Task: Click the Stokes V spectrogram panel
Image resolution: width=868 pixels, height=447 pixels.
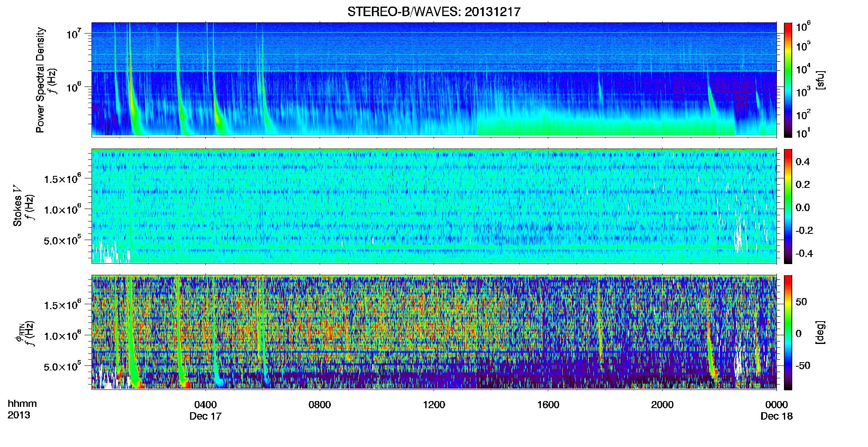Action: click(434, 206)
